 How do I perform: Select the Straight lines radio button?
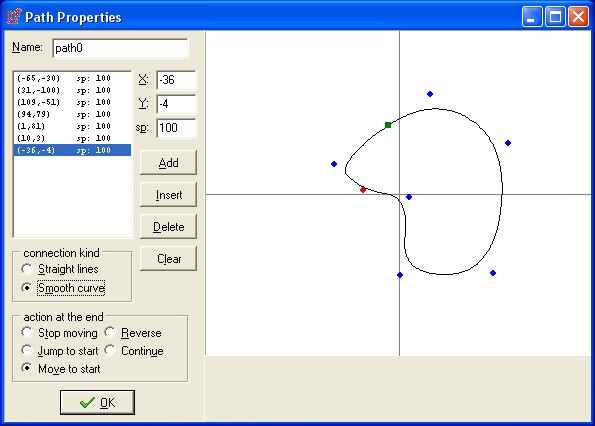27,269
